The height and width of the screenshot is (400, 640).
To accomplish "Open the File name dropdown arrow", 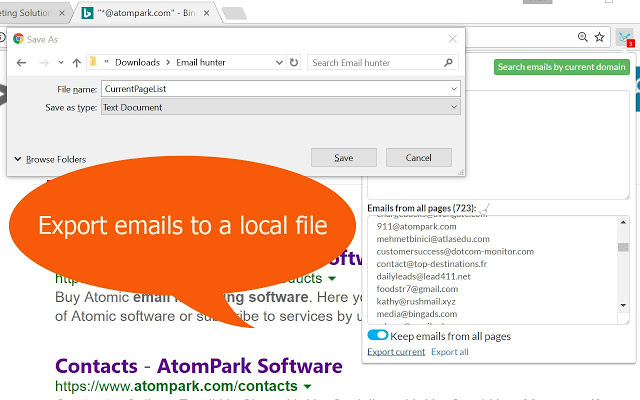I will click(x=454, y=89).
